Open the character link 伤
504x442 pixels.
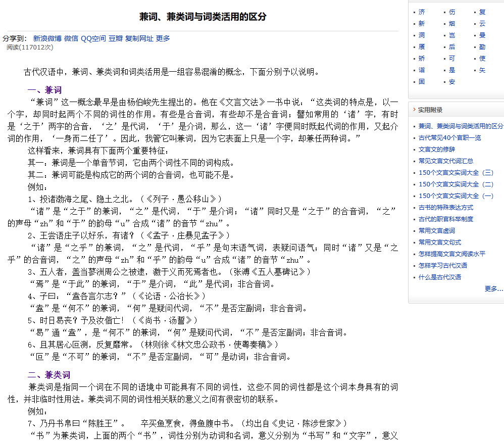(452, 12)
